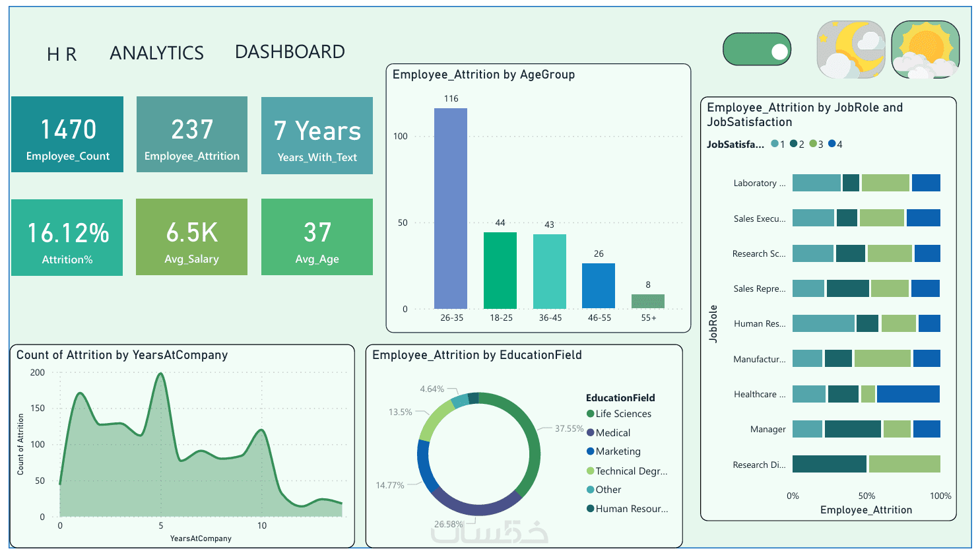The height and width of the screenshot is (555, 980).
Task: Select Technical Degr... in the EducationField legend
Action: pos(627,471)
